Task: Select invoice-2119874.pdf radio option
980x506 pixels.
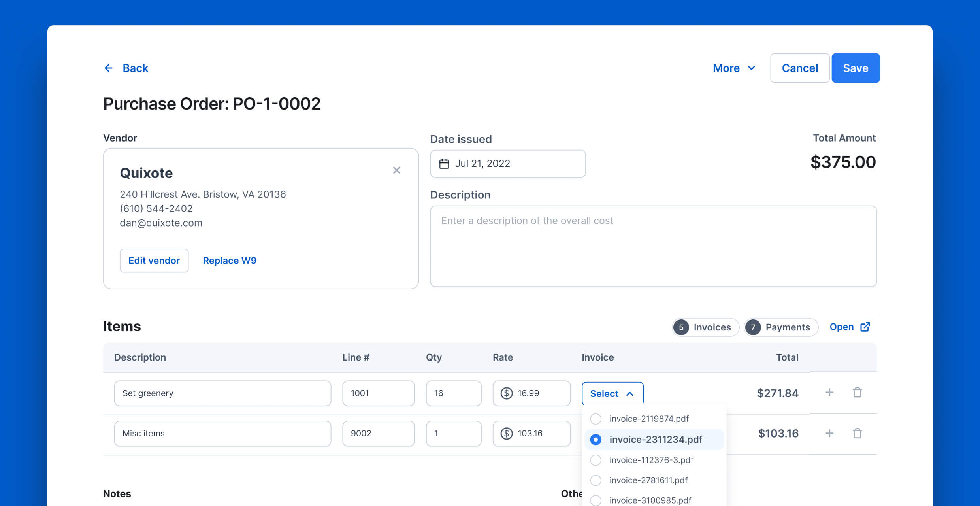Action: [x=596, y=419]
